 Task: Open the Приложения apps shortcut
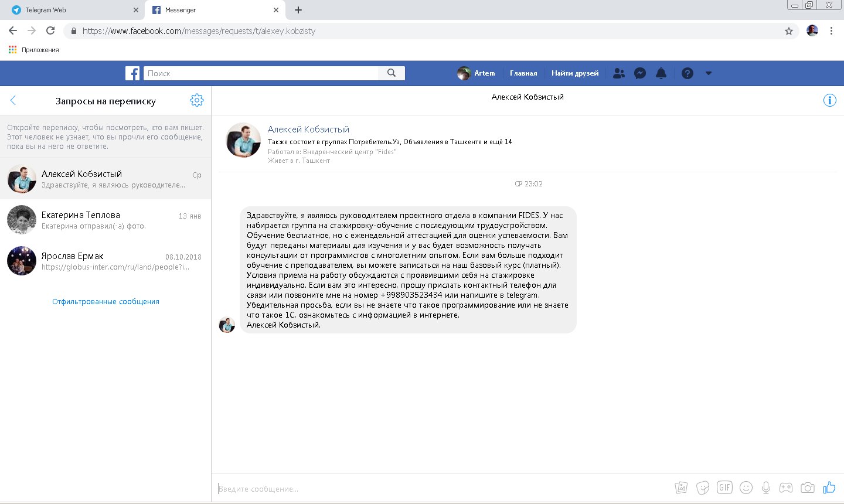34,50
